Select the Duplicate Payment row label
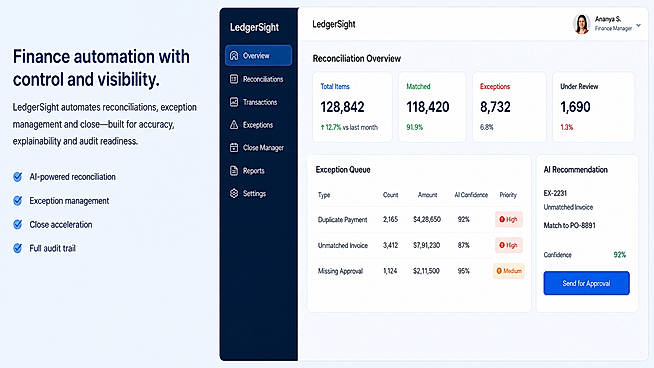 click(x=342, y=219)
